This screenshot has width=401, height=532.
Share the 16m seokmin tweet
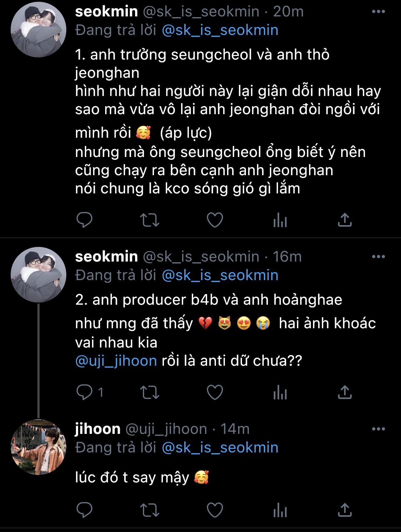(x=345, y=392)
